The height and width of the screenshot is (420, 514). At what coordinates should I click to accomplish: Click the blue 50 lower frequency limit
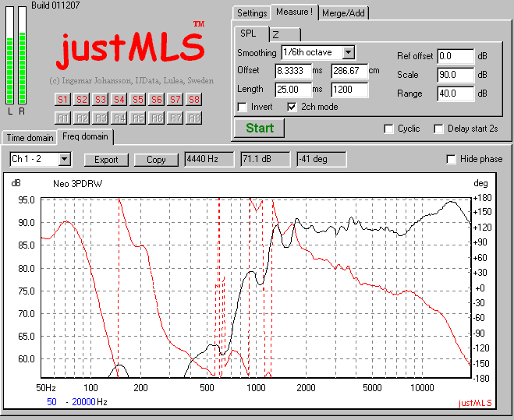(x=51, y=402)
